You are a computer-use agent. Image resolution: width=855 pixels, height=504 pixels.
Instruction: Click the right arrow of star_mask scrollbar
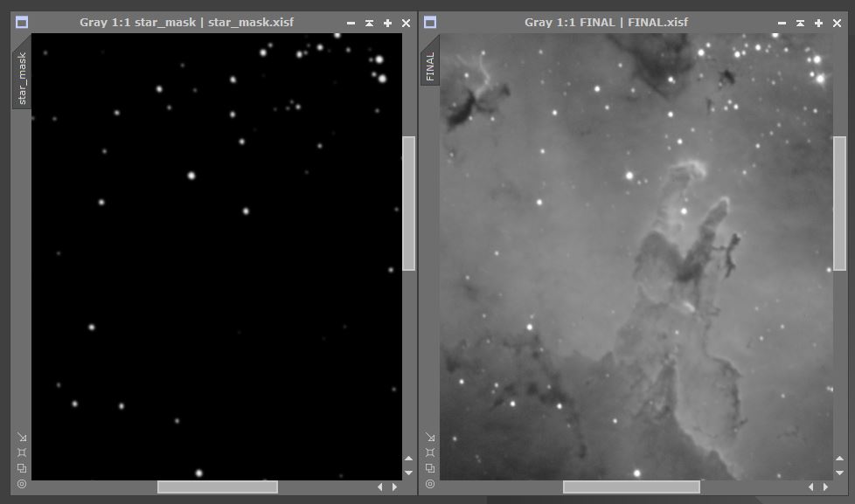point(395,487)
